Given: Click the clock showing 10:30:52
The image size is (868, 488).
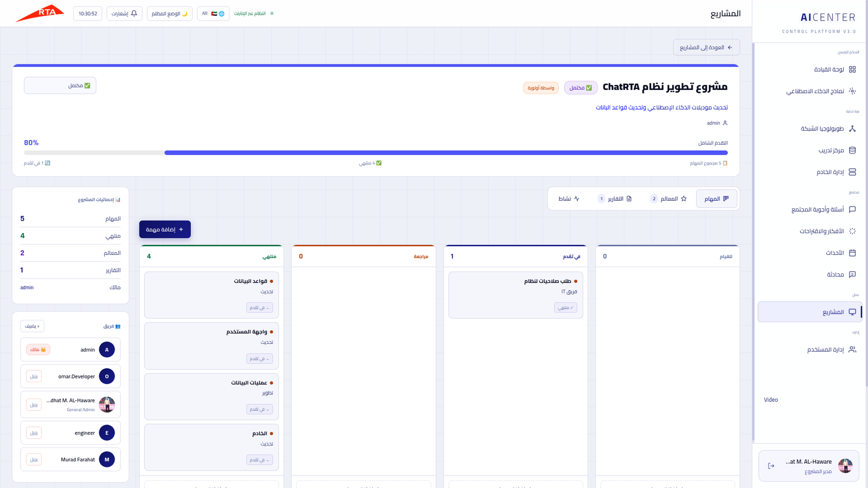Looking at the screenshot, I should 88,14.
